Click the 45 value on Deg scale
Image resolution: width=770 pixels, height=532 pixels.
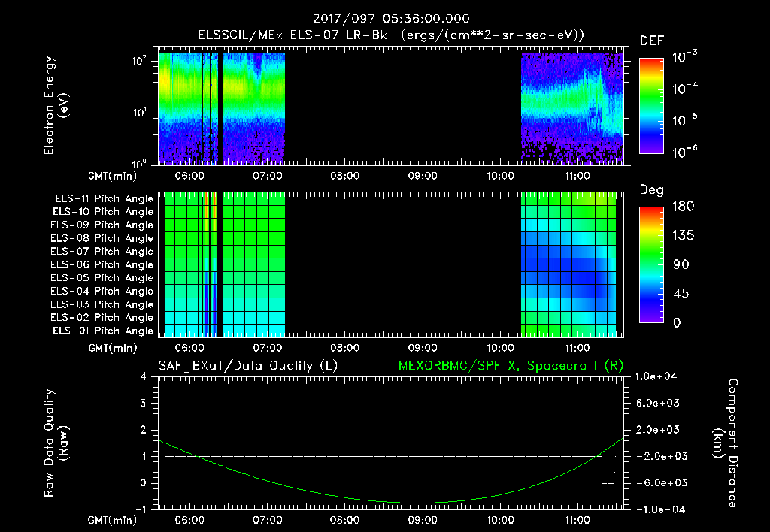[683, 294]
